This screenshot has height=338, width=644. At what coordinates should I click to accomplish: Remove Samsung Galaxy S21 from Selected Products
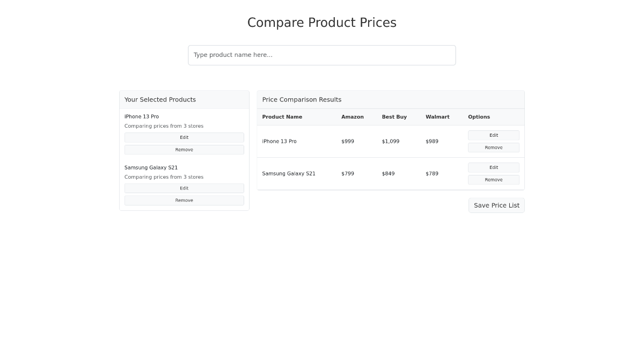184,201
